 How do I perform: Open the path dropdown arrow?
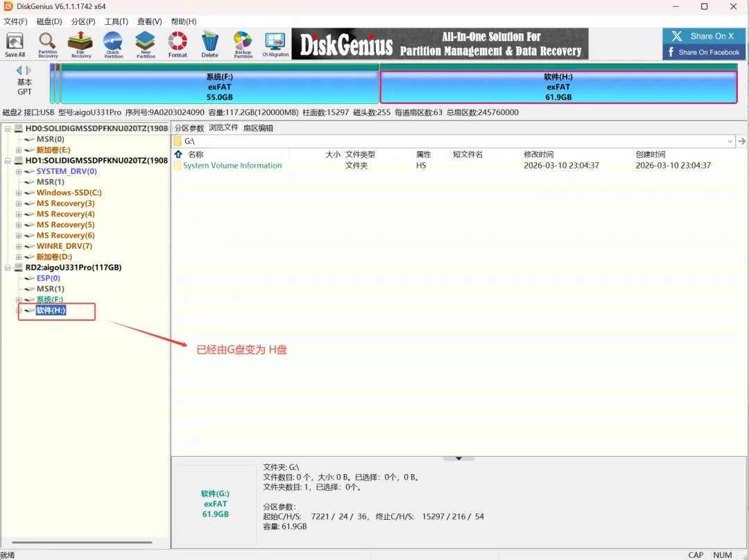click(x=730, y=141)
